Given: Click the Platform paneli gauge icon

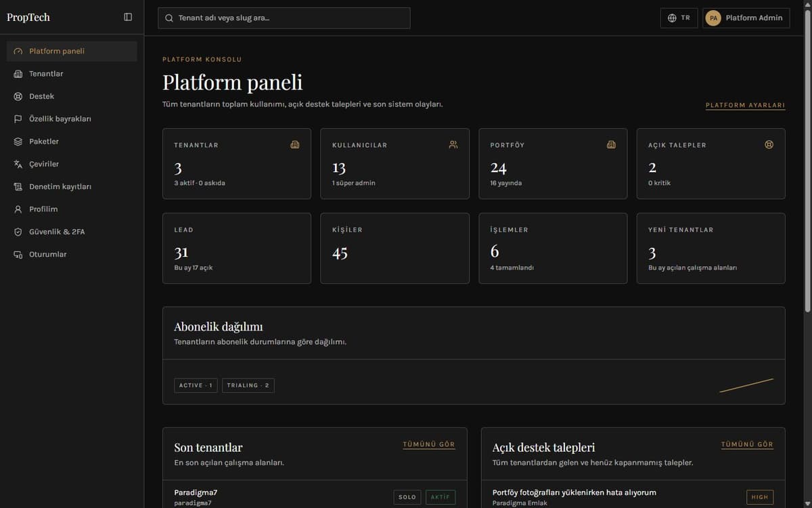Looking at the screenshot, I should tap(18, 51).
